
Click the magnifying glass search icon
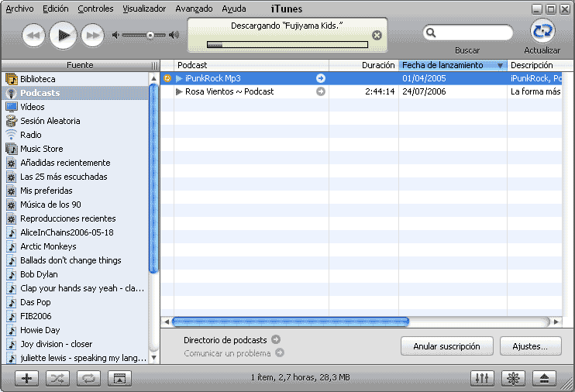coord(431,33)
